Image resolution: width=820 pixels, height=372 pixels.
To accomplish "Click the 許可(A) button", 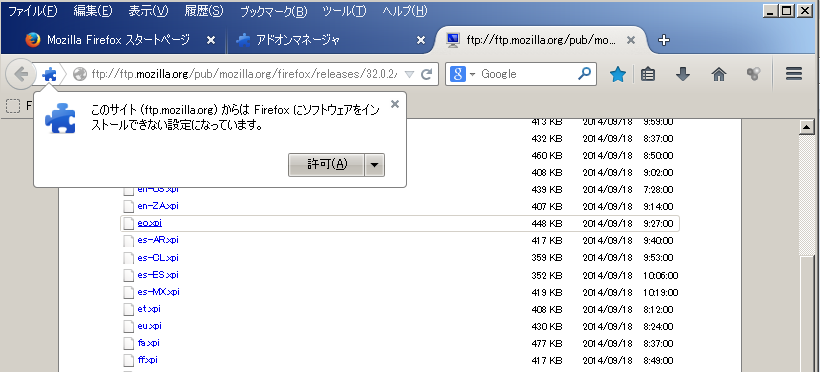I will (x=326, y=164).
